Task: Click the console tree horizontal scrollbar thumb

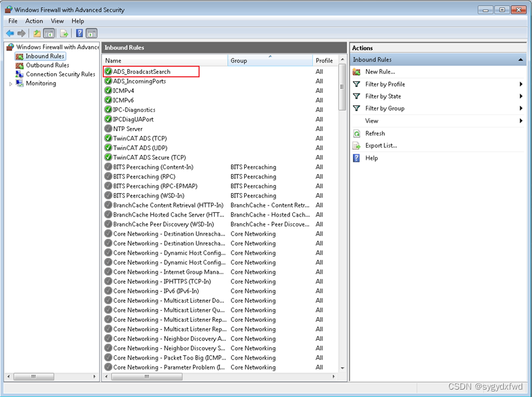Action: click(33, 377)
